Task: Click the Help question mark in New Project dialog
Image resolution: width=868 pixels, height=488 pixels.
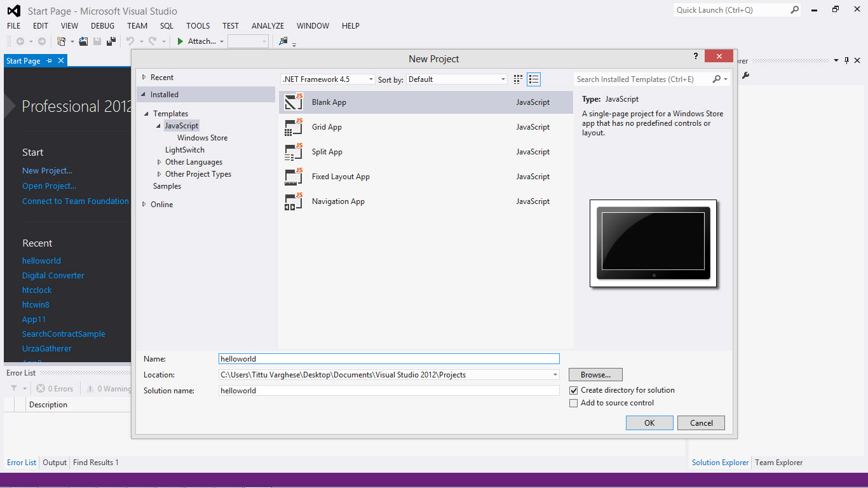Action: (x=695, y=56)
